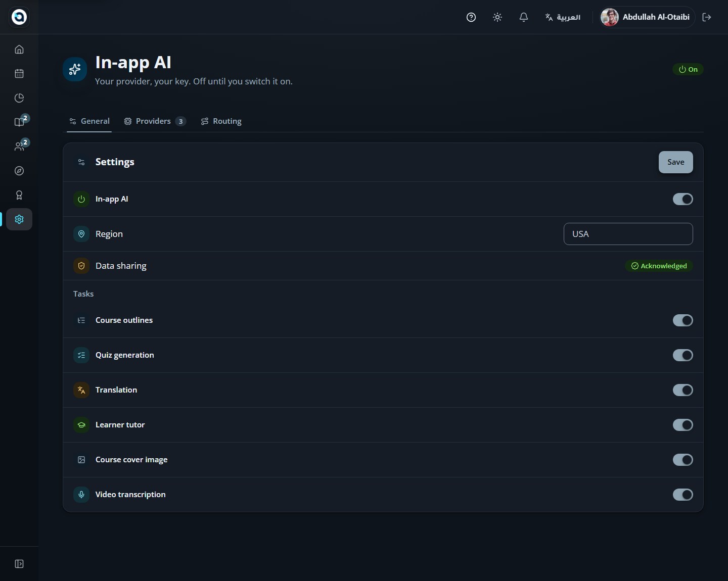Click the Tasks section label
Screen dimensions: 728x581
(83, 294)
